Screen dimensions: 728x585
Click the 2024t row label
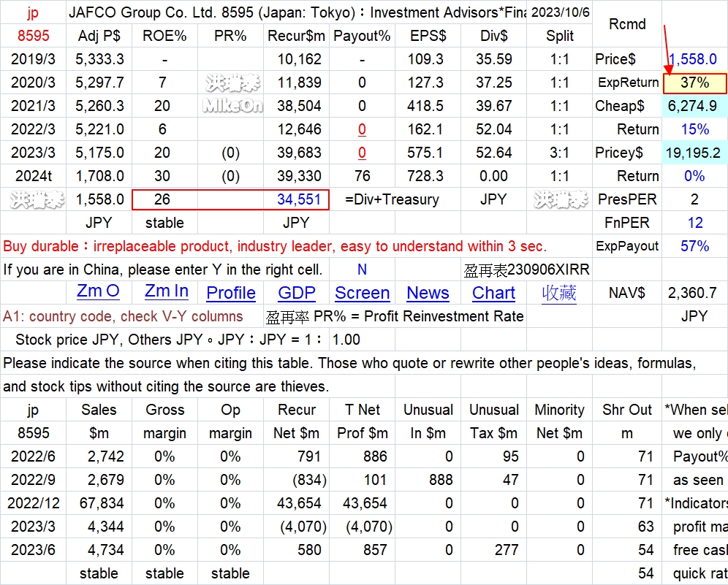coord(33,176)
